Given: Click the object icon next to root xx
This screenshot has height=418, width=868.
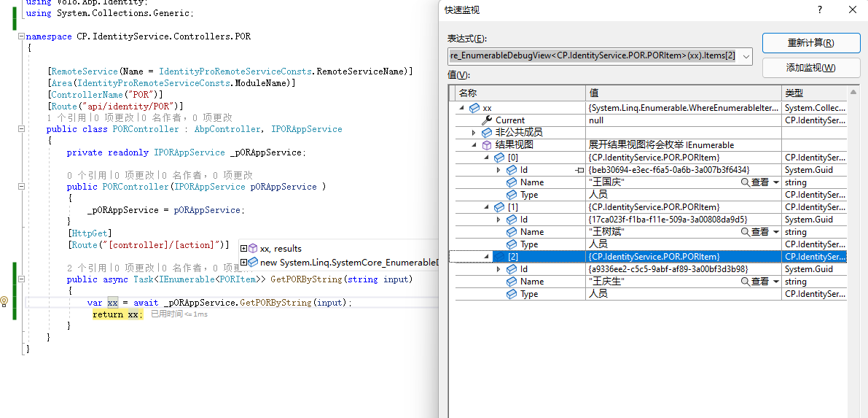Looking at the screenshot, I should [474, 108].
